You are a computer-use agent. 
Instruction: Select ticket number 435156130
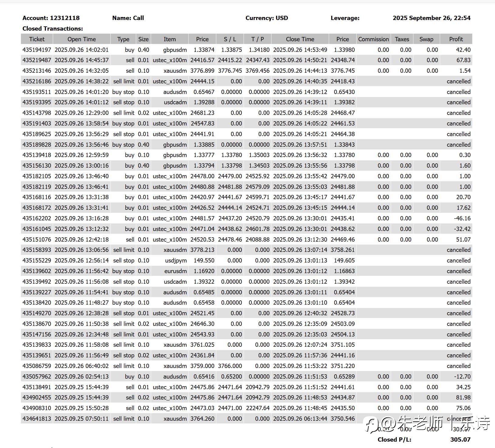(37, 165)
